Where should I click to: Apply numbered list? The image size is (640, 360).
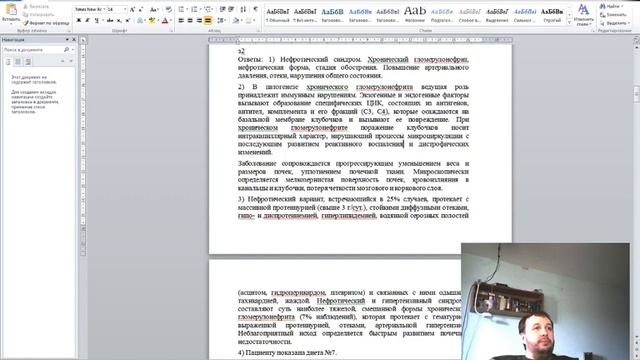click(x=195, y=9)
